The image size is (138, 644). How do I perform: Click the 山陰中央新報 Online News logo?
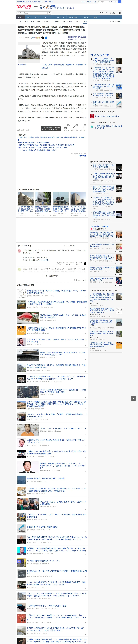click(77, 38)
